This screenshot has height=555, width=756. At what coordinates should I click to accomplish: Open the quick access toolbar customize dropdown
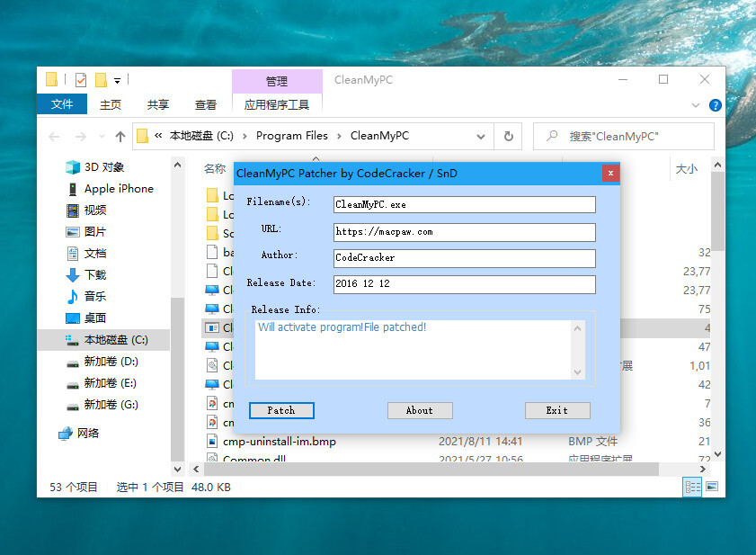[118, 80]
